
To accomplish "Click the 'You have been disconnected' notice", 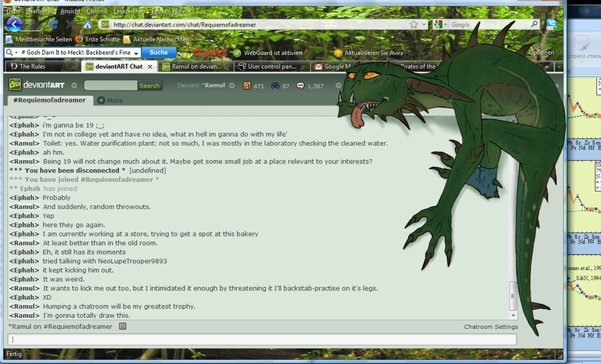I will [x=87, y=170].
